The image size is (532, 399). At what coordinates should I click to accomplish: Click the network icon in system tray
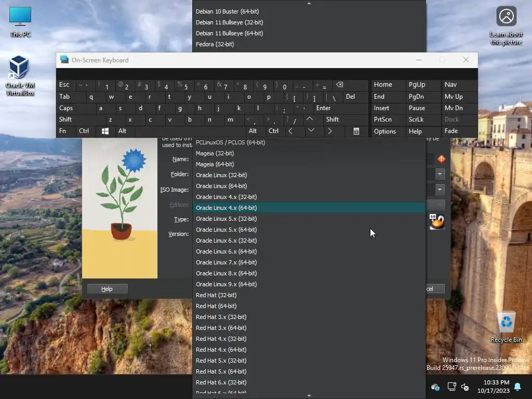pos(451,387)
